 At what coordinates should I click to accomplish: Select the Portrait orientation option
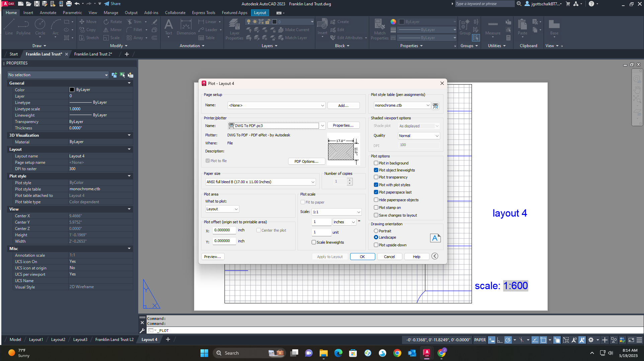pyautogui.click(x=376, y=231)
